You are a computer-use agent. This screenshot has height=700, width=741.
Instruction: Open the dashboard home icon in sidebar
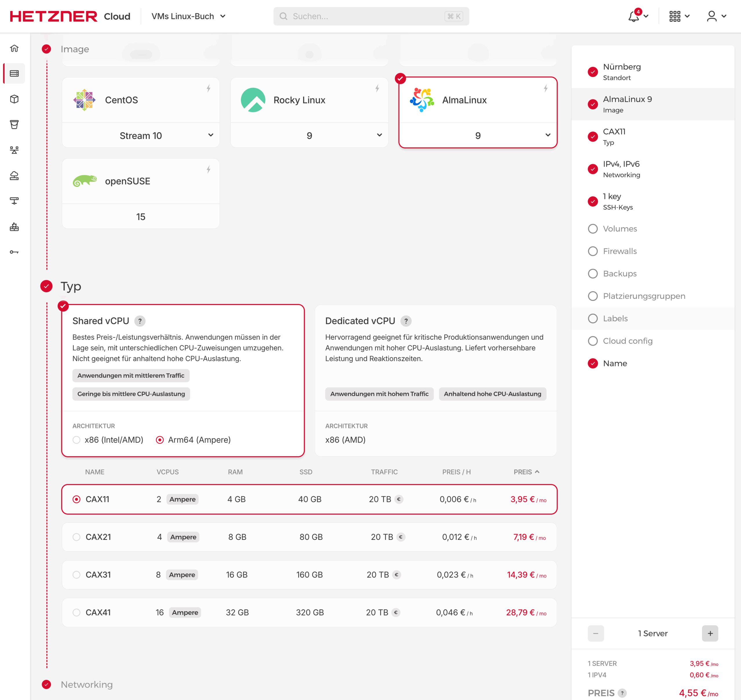[x=14, y=48]
